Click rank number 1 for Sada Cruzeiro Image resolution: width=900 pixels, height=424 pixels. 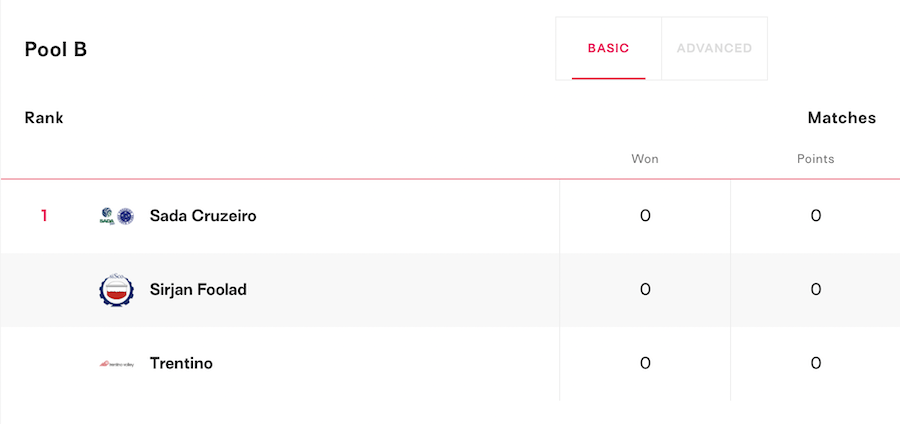[x=44, y=216]
